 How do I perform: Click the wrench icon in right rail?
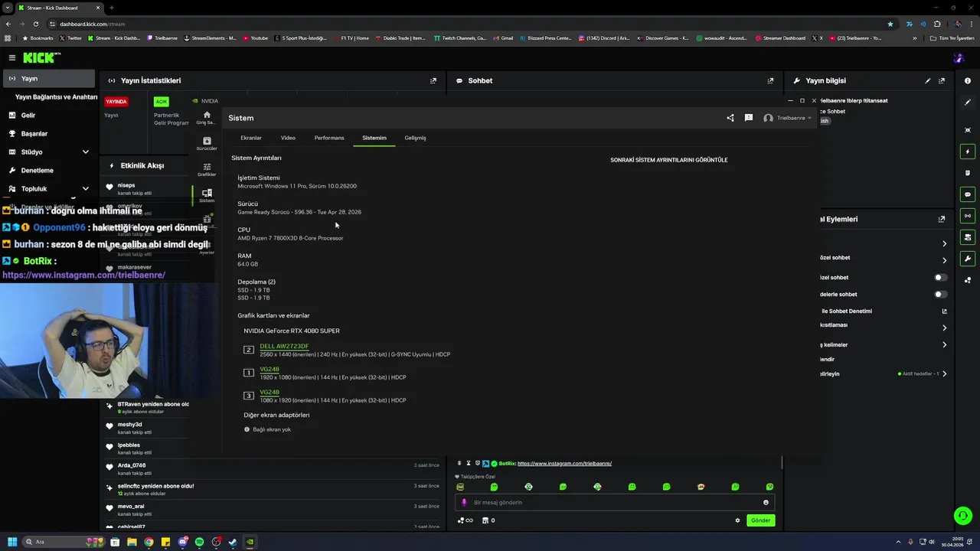[968, 259]
